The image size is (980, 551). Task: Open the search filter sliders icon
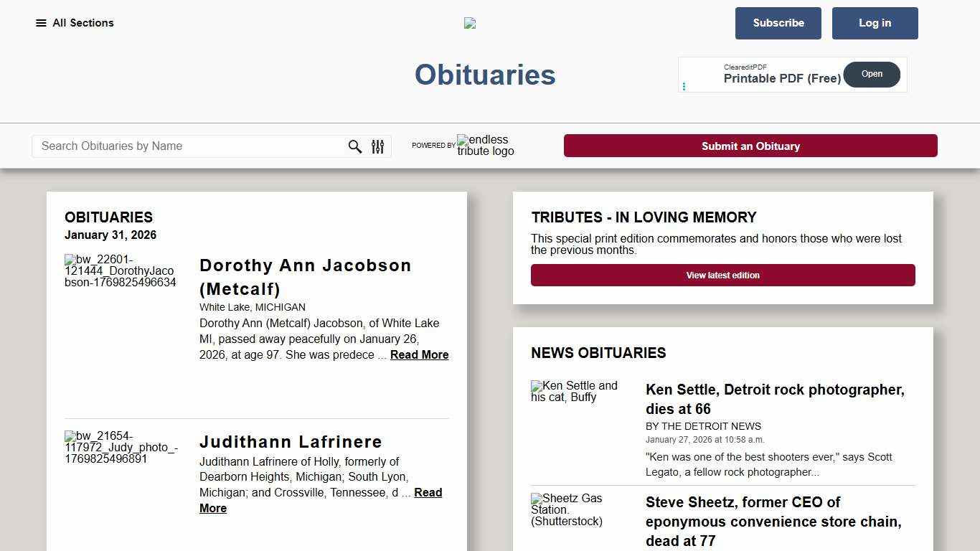[378, 146]
